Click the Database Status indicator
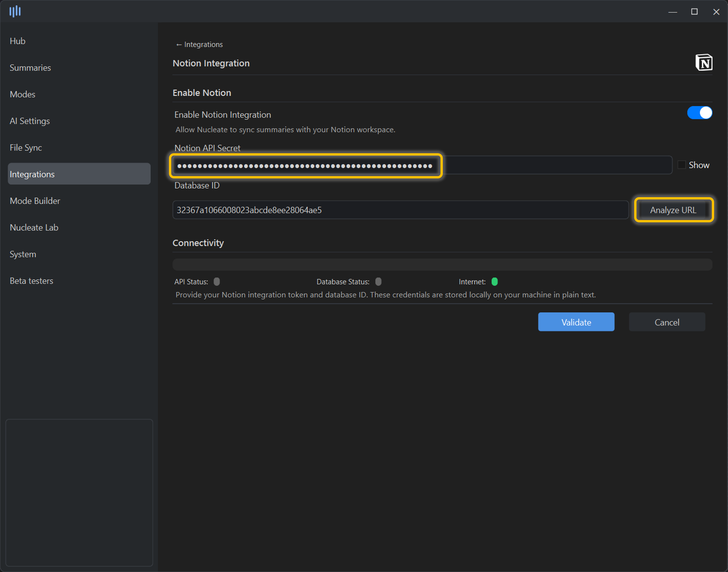The image size is (728, 572). [378, 282]
